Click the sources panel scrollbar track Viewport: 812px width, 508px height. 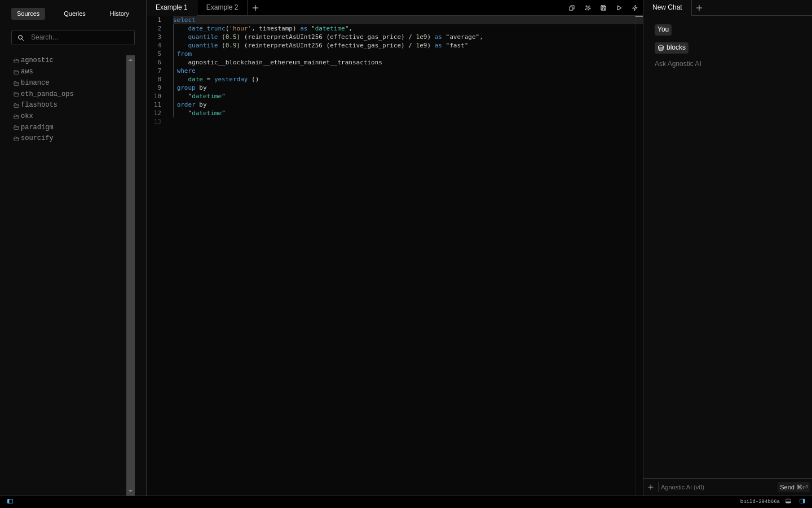point(130,275)
